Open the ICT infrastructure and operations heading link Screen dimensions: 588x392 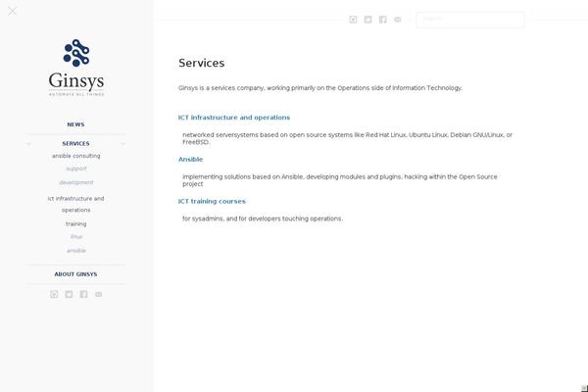234,118
